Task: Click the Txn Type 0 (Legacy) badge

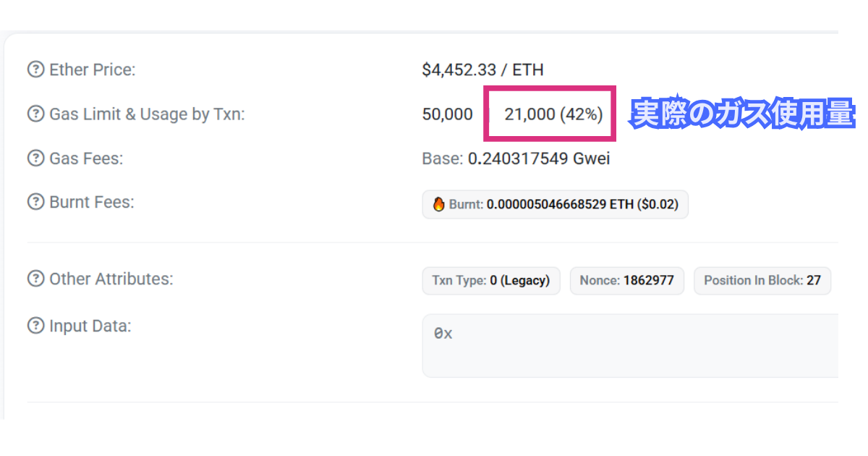Action: tap(490, 281)
